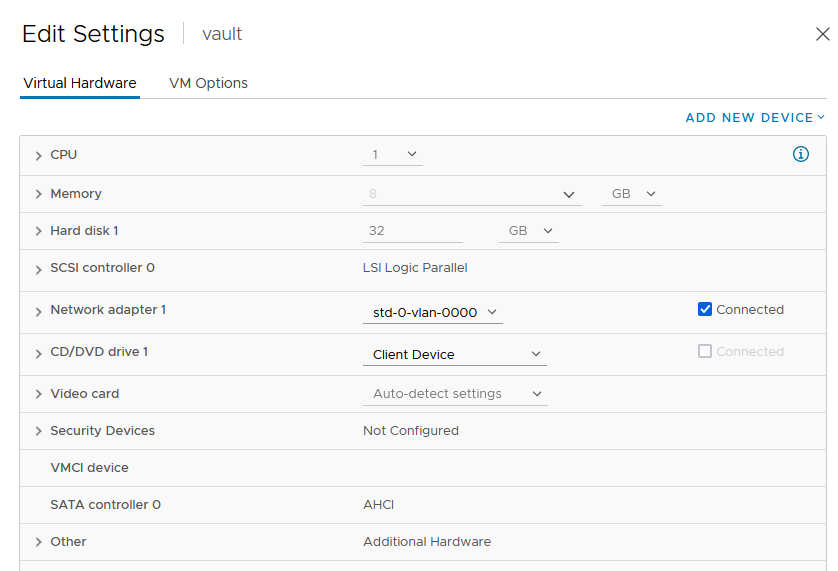The width and height of the screenshot is (838, 571).
Task: Click the vault VM name in the title
Action: pyautogui.click(x=222, y=34)
